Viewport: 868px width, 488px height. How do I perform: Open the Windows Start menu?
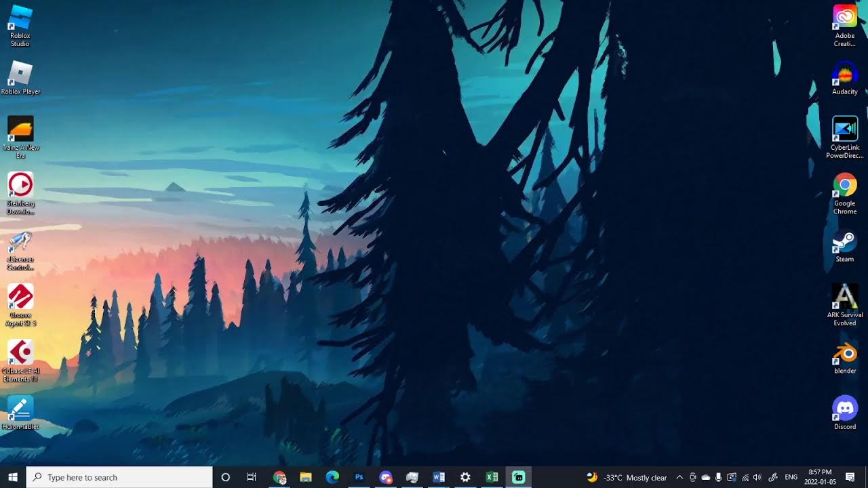[x=13, y=477]
